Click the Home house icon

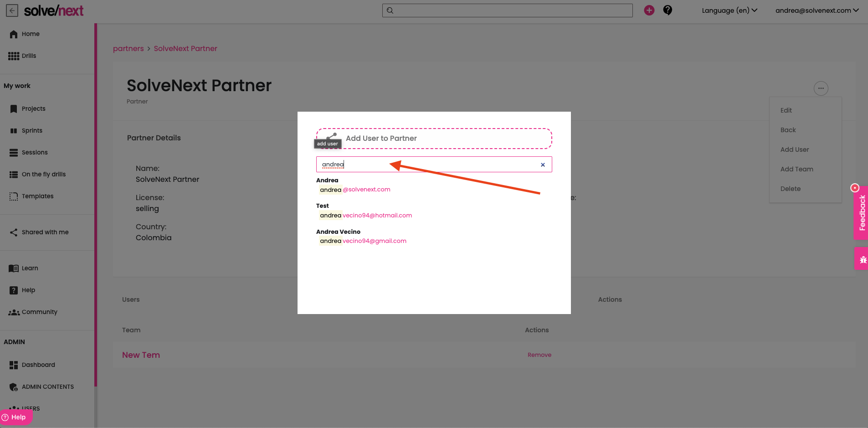pos(14,34)
